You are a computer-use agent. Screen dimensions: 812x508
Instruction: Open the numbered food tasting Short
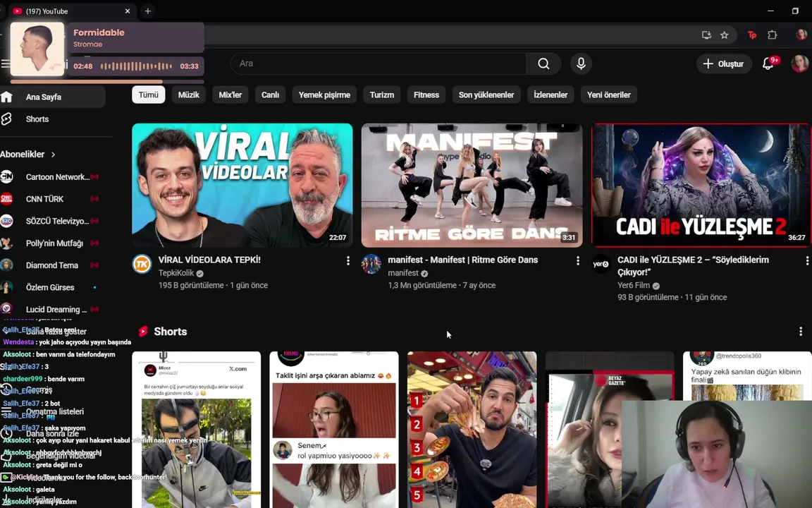pyautogui.click(x=472, y=430)
